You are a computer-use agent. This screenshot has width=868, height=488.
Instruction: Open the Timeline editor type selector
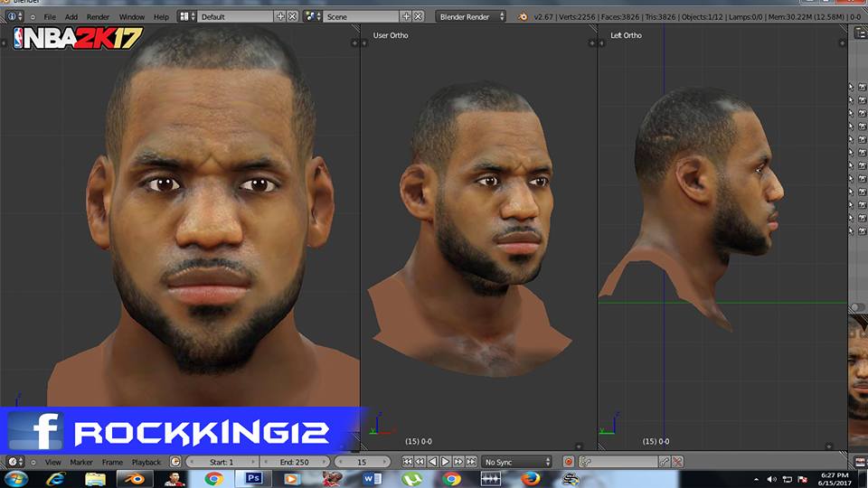14,462
